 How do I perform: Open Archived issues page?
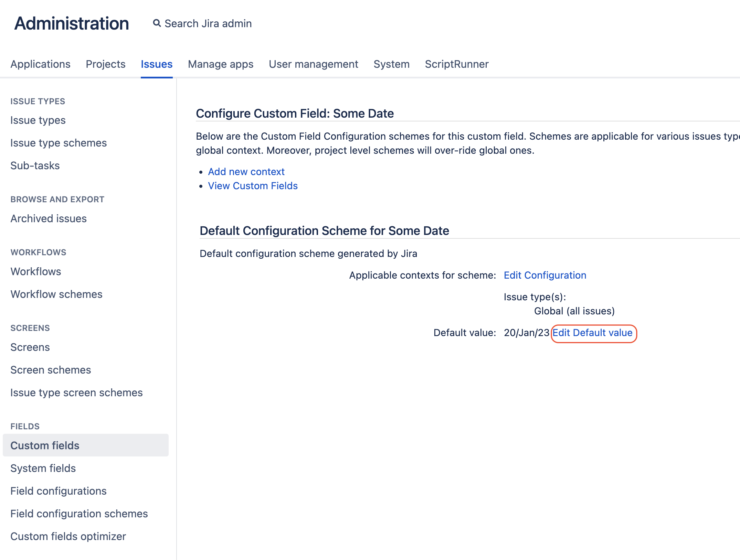(x=49, y=218)
